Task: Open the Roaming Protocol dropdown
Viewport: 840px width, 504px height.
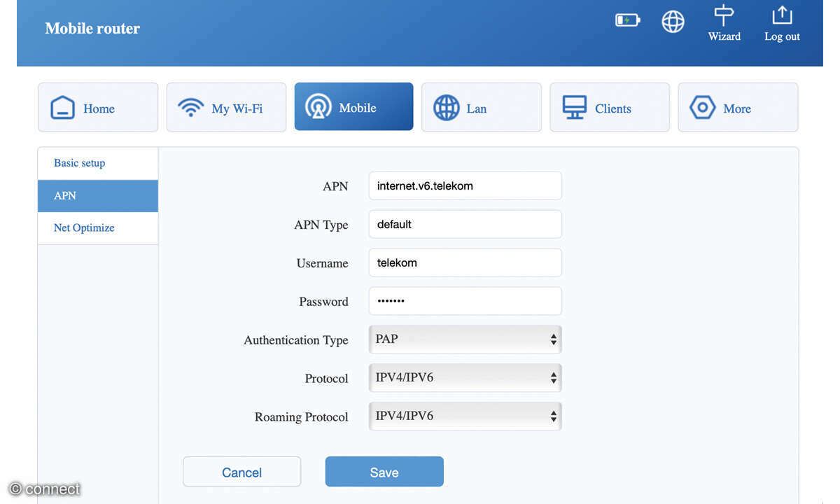Action: click(465, 416)
